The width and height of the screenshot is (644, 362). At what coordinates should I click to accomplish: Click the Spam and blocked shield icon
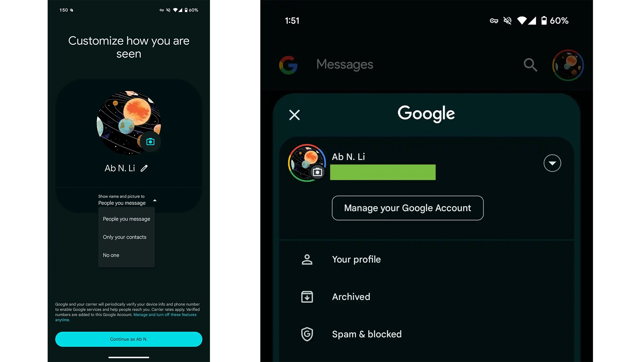307,333
